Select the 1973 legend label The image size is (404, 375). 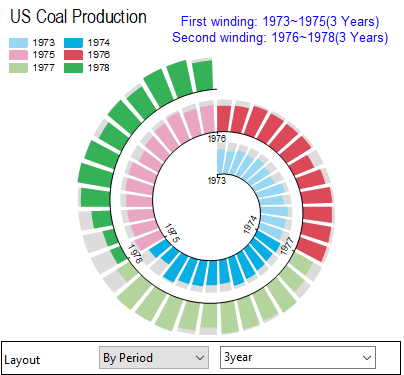coord(44,43)
